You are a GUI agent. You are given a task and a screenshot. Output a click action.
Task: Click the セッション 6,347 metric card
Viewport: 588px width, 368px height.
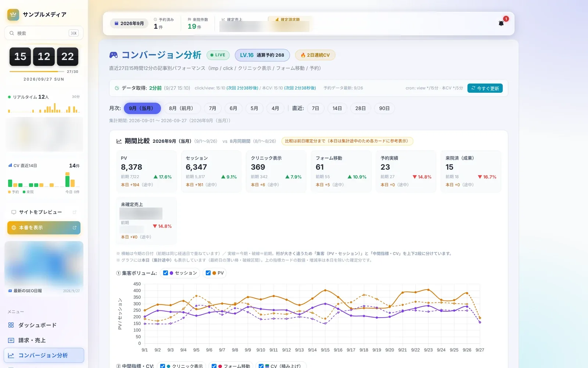211,171
